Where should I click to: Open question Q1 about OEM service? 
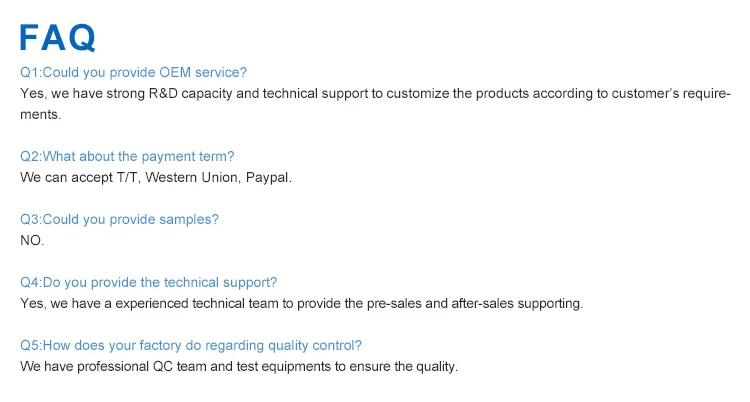coord(133,73)
